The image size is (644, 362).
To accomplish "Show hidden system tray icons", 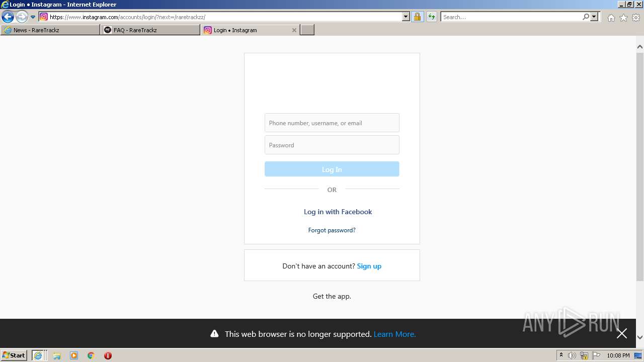I will coord(561,355).
